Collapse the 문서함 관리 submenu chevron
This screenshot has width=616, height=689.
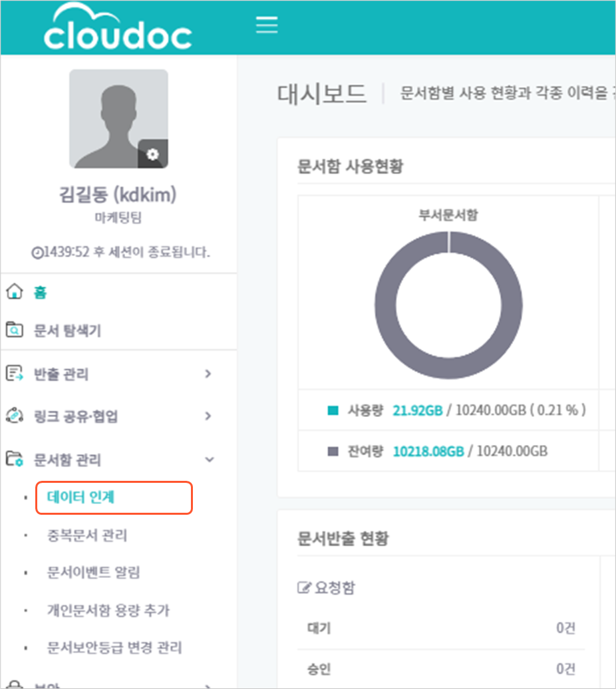(210, 460)
